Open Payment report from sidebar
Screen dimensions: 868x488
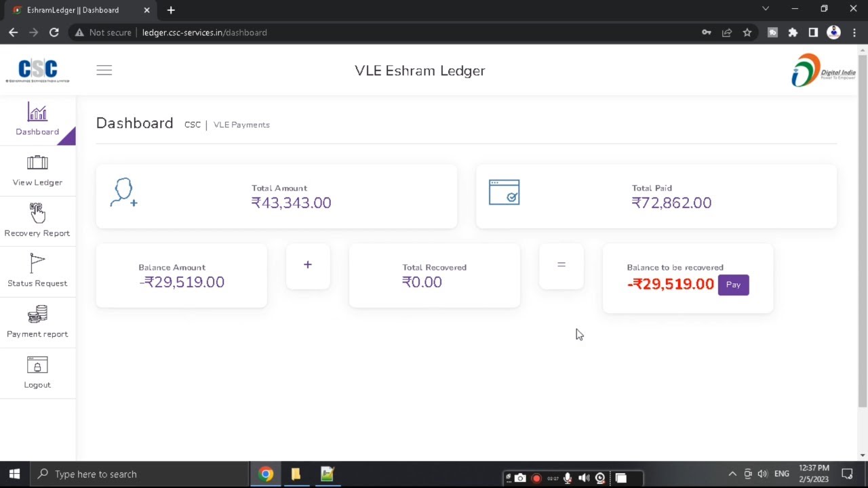[x=37, y=322]
